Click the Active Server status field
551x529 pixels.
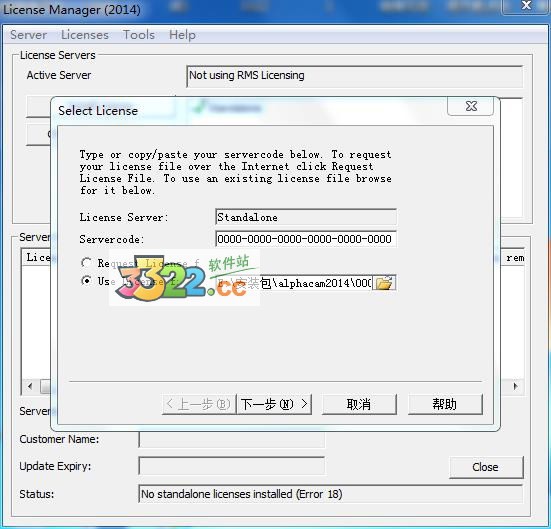[x=355, y=76]
